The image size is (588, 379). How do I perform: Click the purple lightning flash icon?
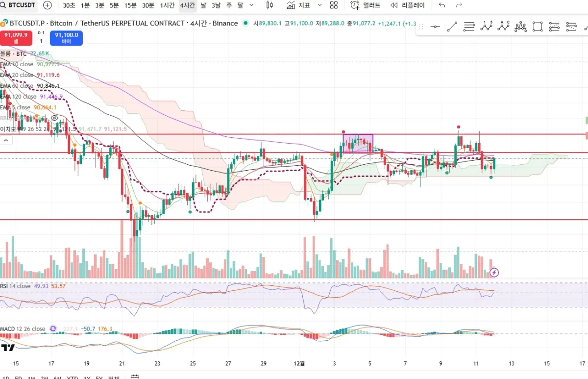[494, 272]
